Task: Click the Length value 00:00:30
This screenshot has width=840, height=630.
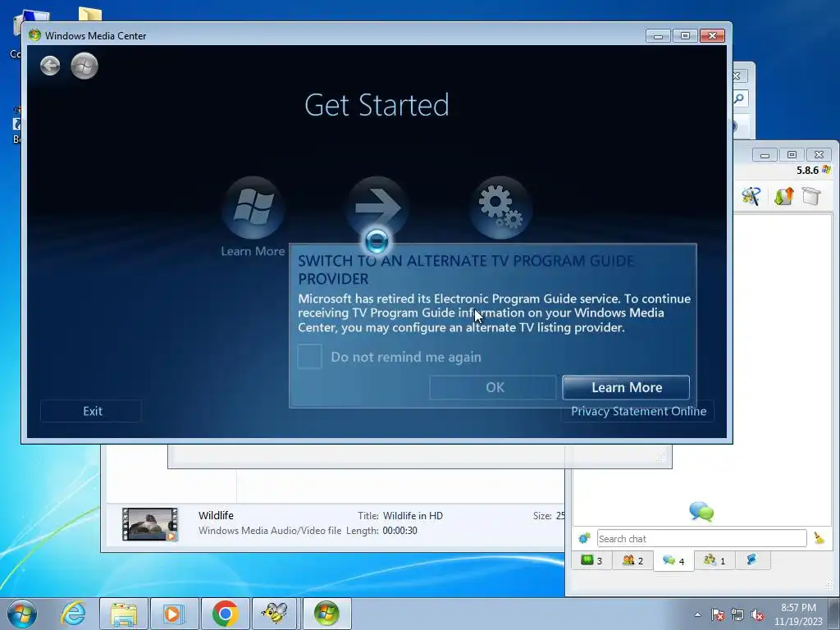Action: click(399, 531)
